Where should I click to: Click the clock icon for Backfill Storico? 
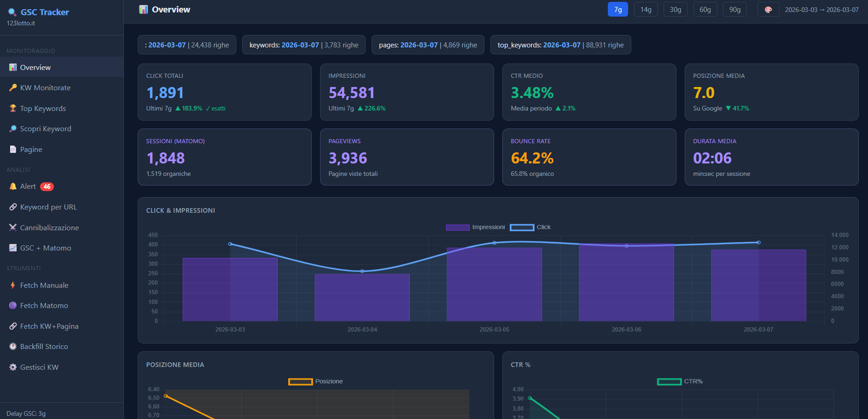(13, 347)
